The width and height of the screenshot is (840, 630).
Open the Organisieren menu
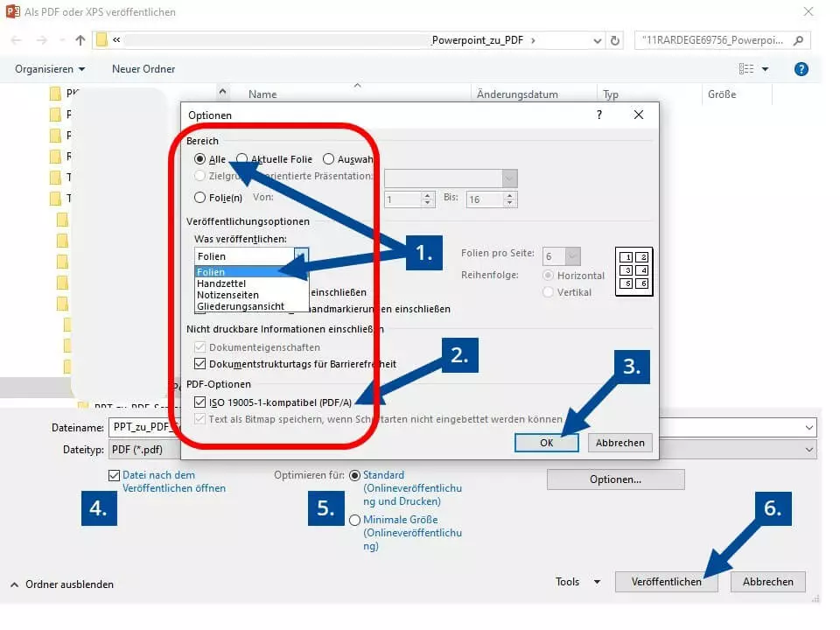[x=50, y=69]
